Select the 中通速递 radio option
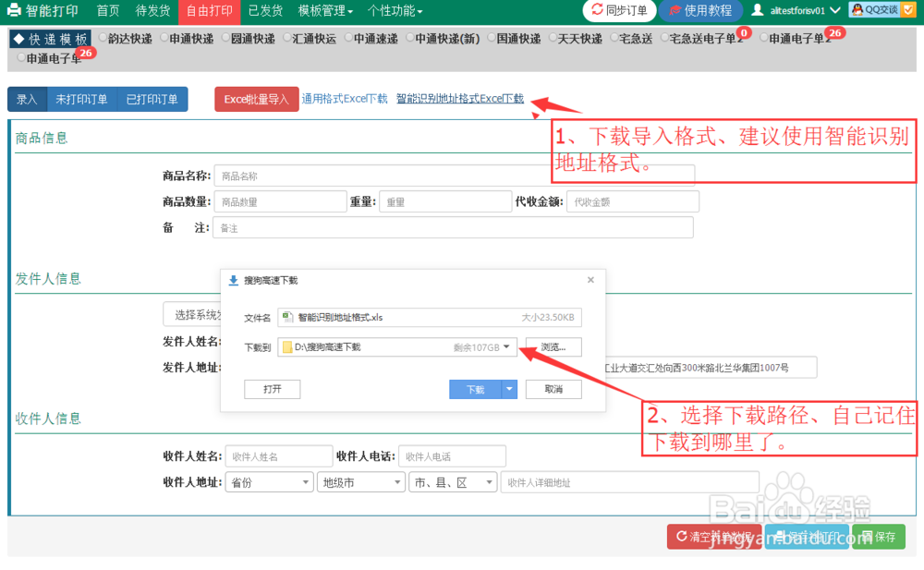The height and width of the screenshot is (570, 924). pyautogui.click(x=349, y=38)
